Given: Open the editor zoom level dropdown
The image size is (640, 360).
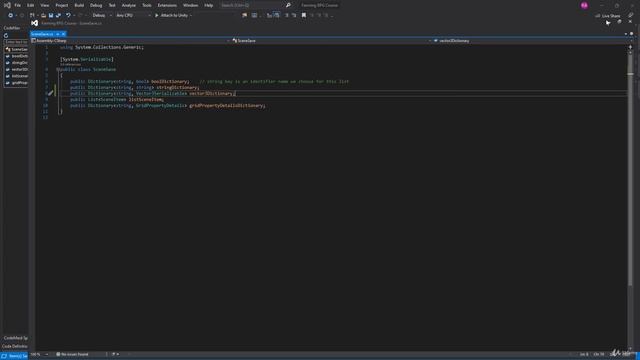Looking at the screenshot, I should [x=40, y=354].
